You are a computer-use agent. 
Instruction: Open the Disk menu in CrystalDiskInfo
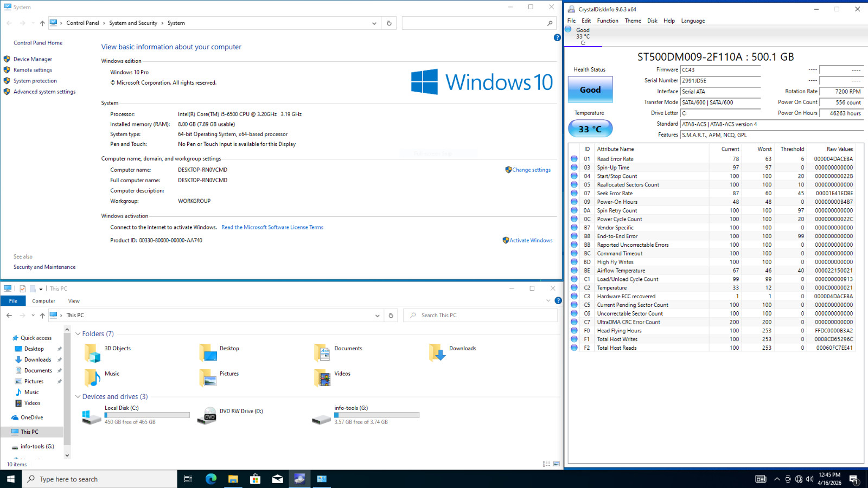(652, 21)
